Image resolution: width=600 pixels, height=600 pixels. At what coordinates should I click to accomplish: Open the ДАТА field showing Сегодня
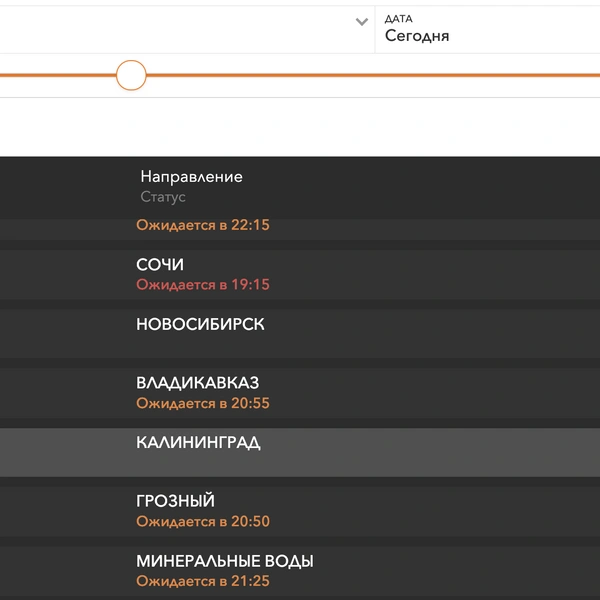click(487, 29)
